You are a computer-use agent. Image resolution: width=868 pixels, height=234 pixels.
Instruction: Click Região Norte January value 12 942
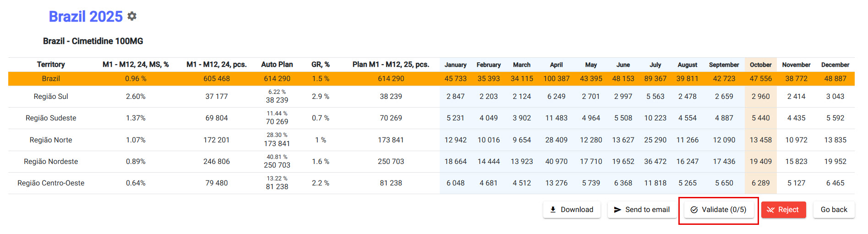pyautogui.click(x=455, y=140)
